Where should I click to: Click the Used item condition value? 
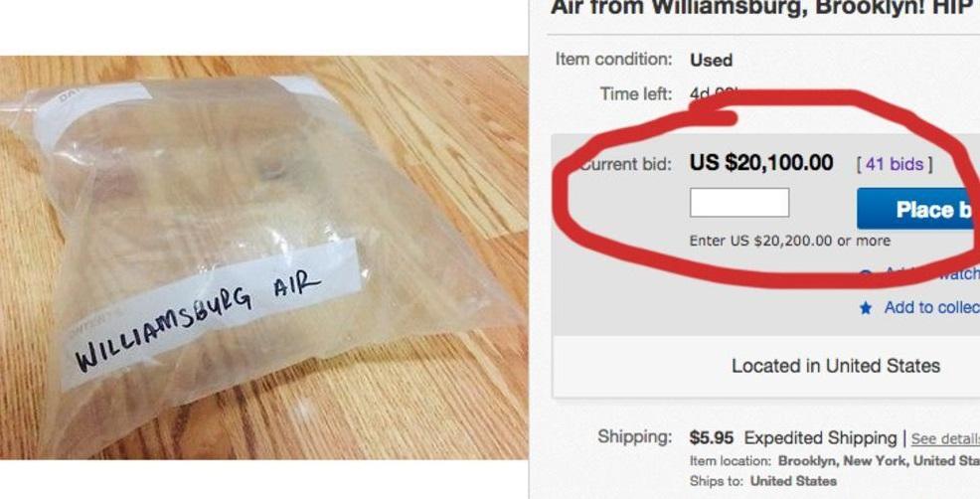click(x=712, y=60)
